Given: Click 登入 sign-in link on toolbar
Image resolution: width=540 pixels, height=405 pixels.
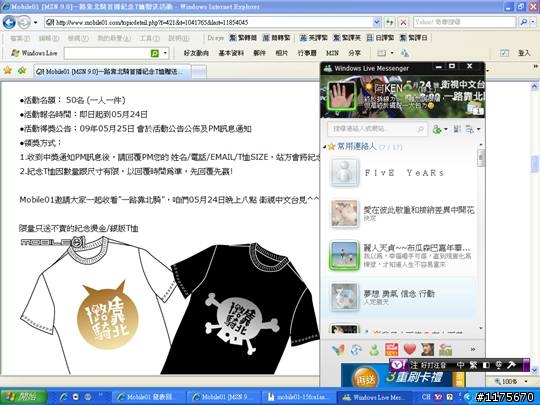Looking at the screenshot, I should 524,53.
